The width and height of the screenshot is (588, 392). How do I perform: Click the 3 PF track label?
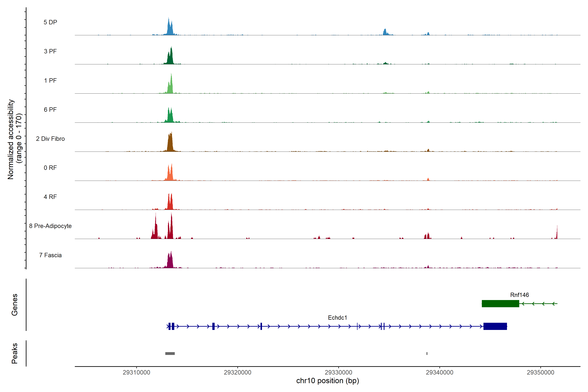50,51
